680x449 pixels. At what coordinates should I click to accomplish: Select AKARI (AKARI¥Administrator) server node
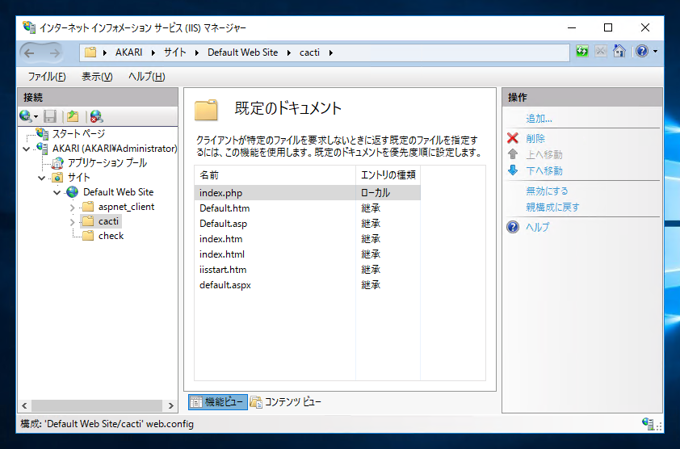click(114, 148)
